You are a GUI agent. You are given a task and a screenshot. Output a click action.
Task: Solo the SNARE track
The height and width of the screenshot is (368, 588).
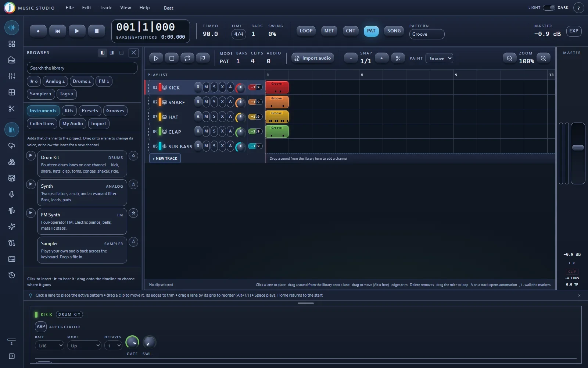(x=214, y=102)
